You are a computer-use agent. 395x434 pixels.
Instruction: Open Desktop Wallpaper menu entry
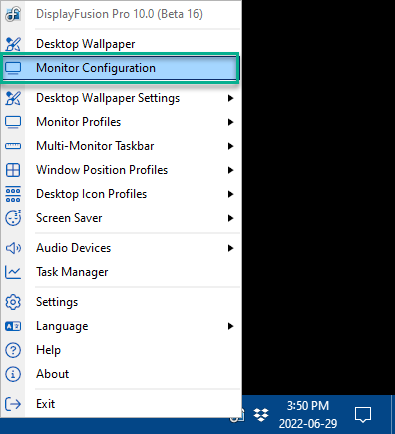(x=120, y=44)
